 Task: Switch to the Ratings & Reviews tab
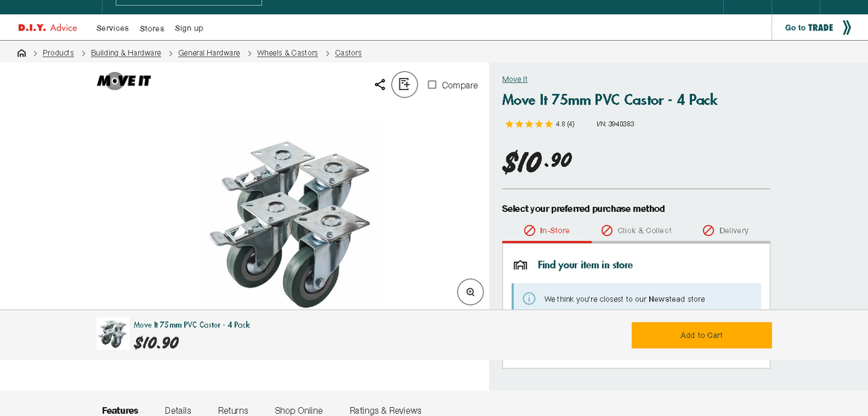[385, 411]
